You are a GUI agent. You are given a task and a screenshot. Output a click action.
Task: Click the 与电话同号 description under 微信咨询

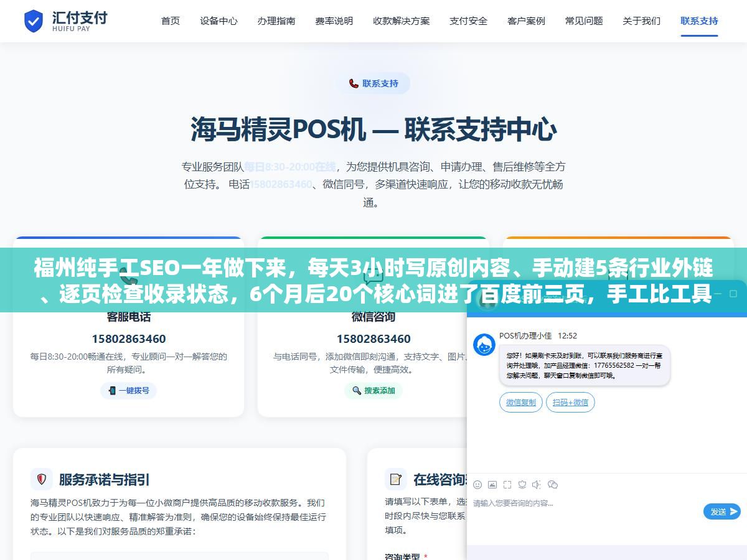[370, 363]
